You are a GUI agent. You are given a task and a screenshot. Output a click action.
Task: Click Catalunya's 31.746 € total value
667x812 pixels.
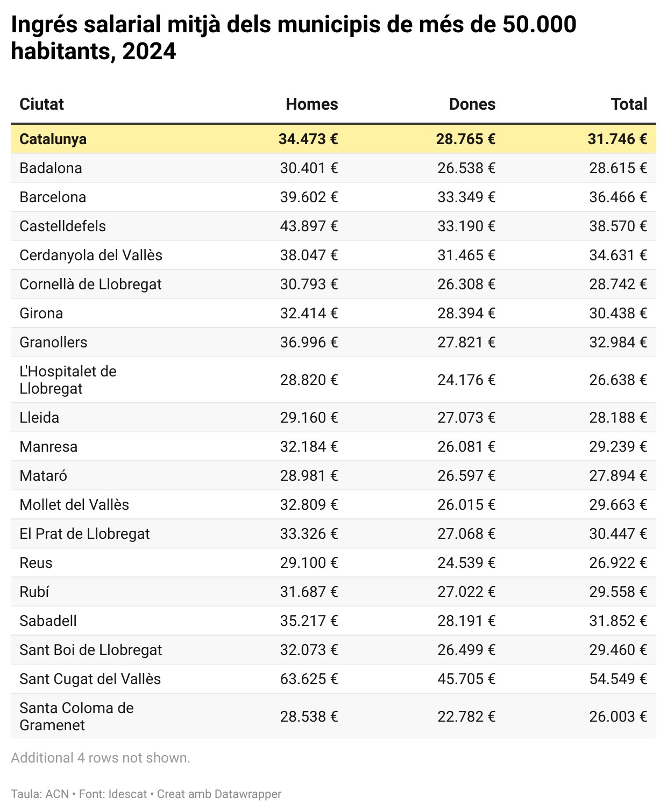[x=617, y=139]
